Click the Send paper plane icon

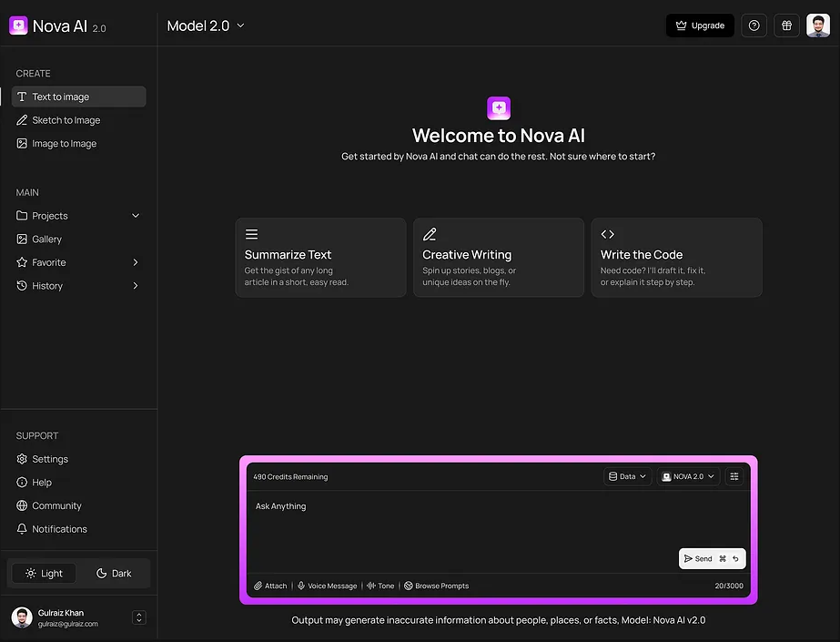coord(688,558)
